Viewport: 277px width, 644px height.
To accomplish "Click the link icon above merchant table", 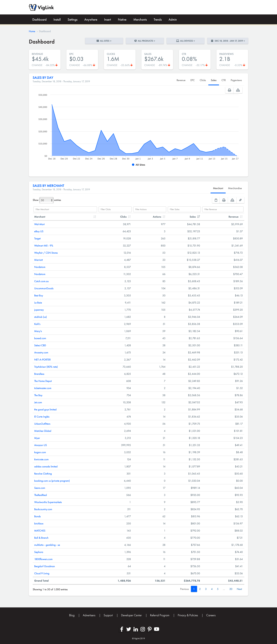I will pos(240,200).
